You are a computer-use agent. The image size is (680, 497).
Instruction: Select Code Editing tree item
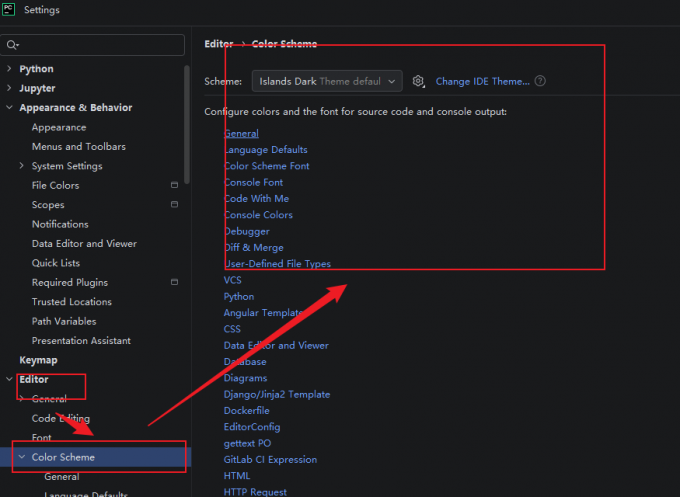tap(61, 419)
